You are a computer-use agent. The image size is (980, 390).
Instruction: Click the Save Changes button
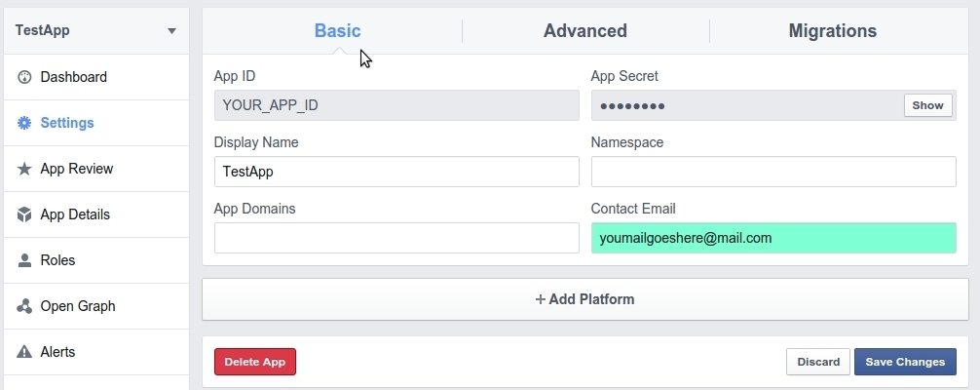pyautogui.click(x=905, y=362)
